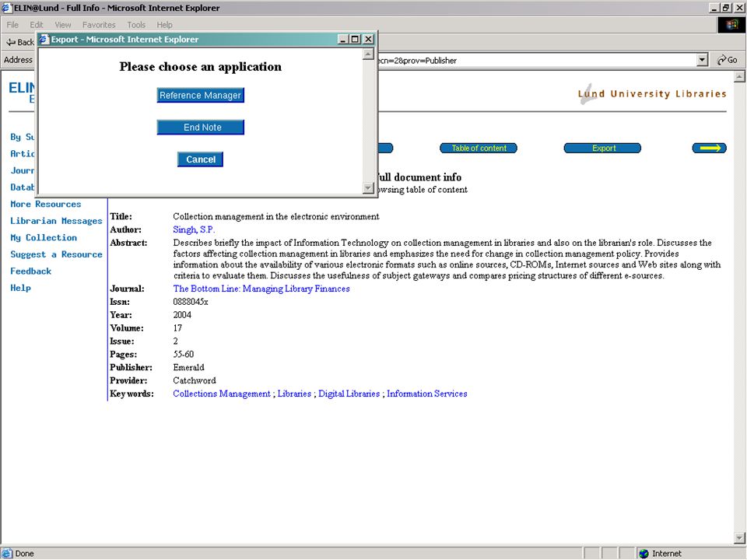747x560 pixels.
Task: Open Feedback link in sidebar
Action: (x=30, y=271)
